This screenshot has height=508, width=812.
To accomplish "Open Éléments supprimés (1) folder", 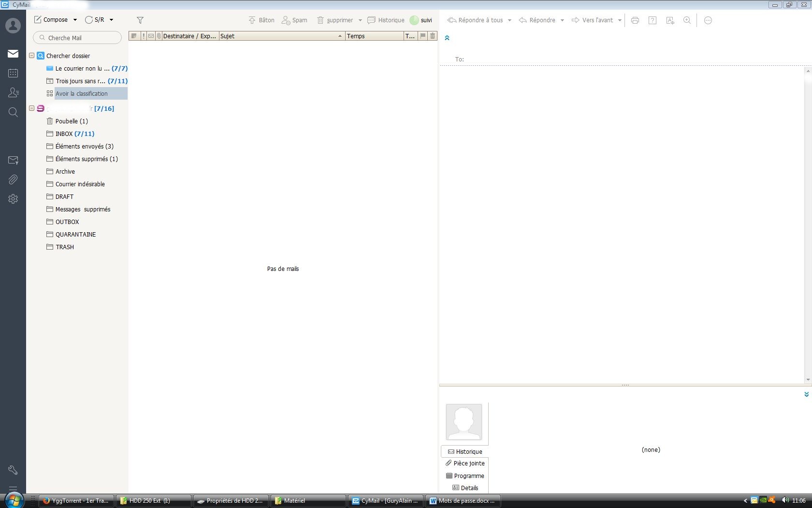I will (82, 159).
